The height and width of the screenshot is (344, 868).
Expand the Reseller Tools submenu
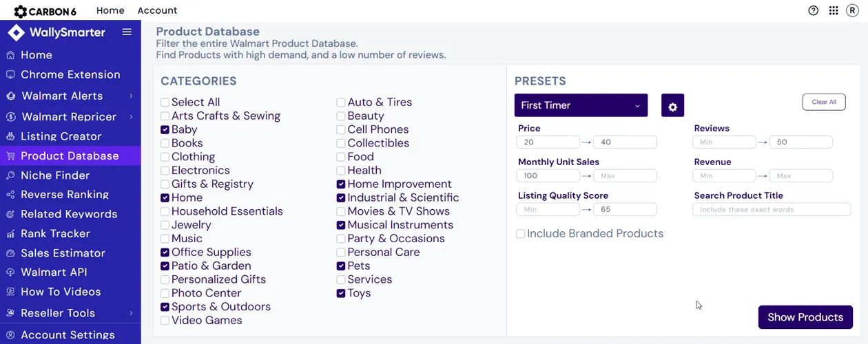point(131,313)
